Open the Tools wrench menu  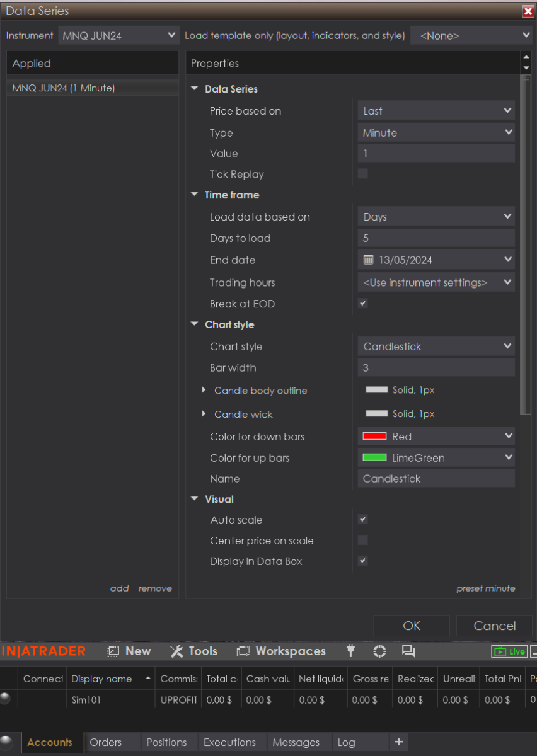coord(194,651)
